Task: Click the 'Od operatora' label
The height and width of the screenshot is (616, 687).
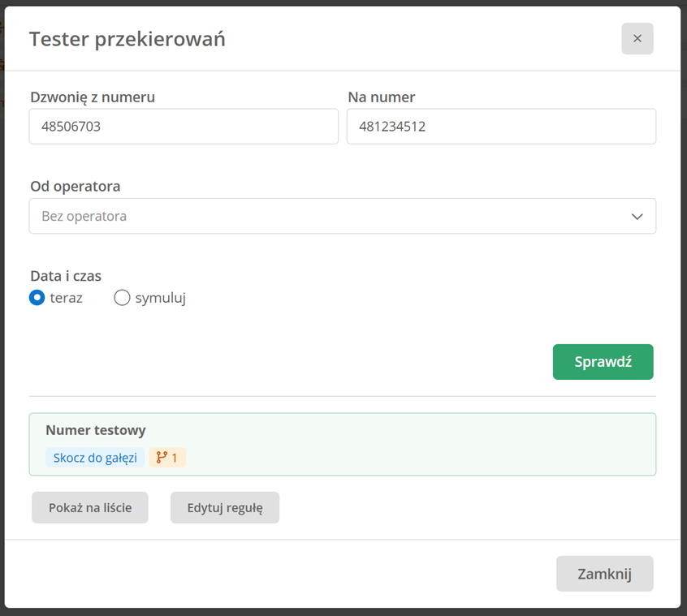Action: click(x=75, y=187)
